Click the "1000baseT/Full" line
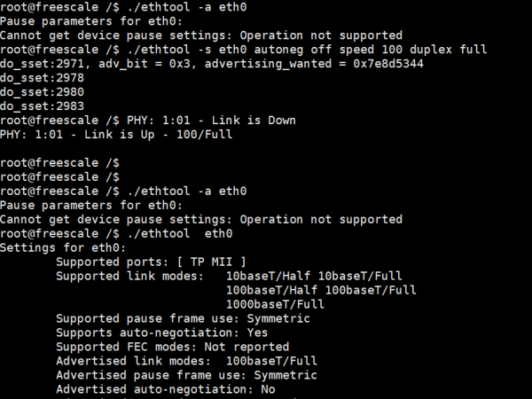Screen dimensions: 532x399 275,304
